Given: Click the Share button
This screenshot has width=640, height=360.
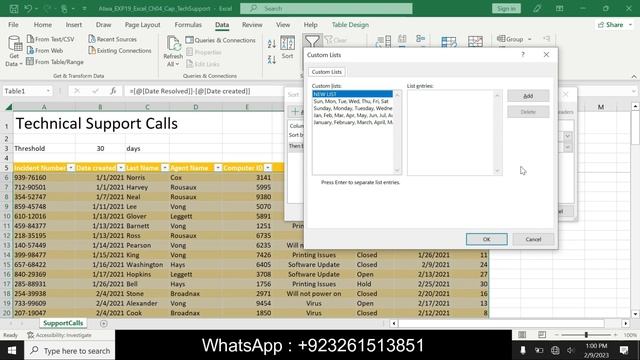Looking at the screenshot, I should (610, 25).
